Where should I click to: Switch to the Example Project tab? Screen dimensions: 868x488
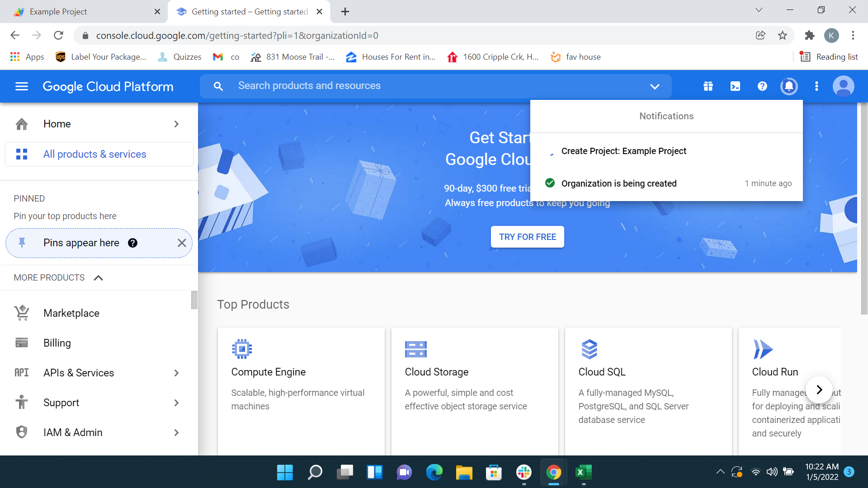84,12
